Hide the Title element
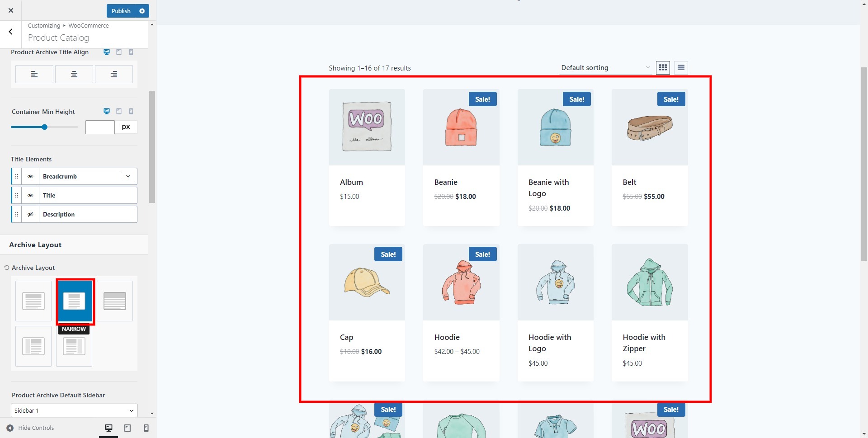Image resolution: width=868 pixels, height=438 pixels. click(x=30, y=195)
